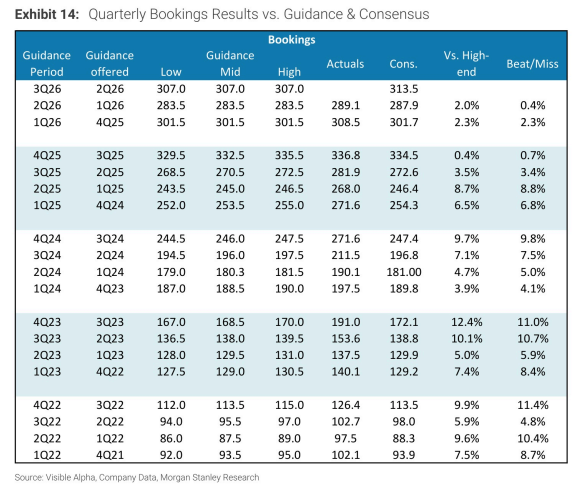
Task: Select actuals value 336.8
Action: point(346,155)
